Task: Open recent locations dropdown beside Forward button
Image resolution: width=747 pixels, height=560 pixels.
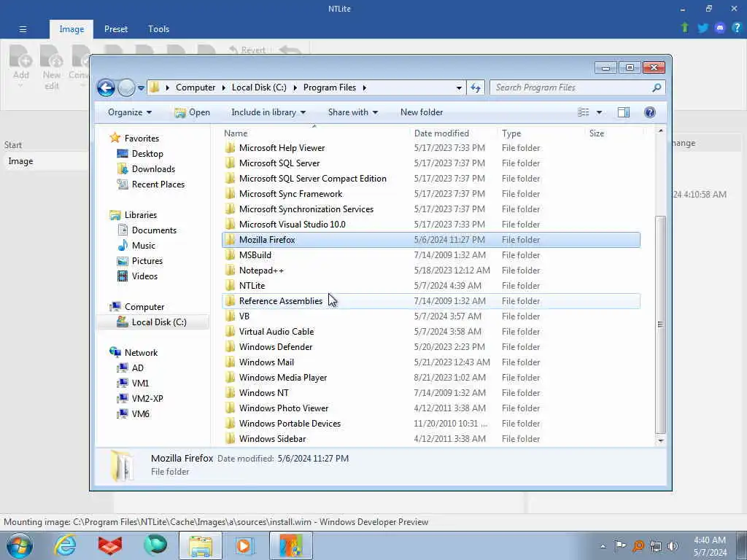Action: [x=141, y=88]
